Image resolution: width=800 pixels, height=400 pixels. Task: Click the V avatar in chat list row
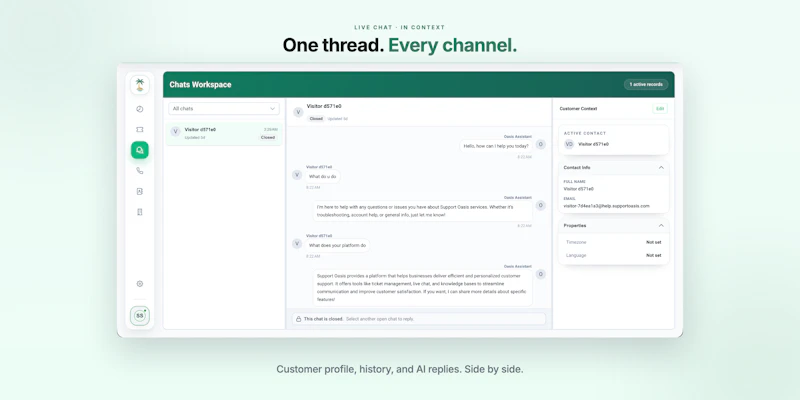coord(176,132)
